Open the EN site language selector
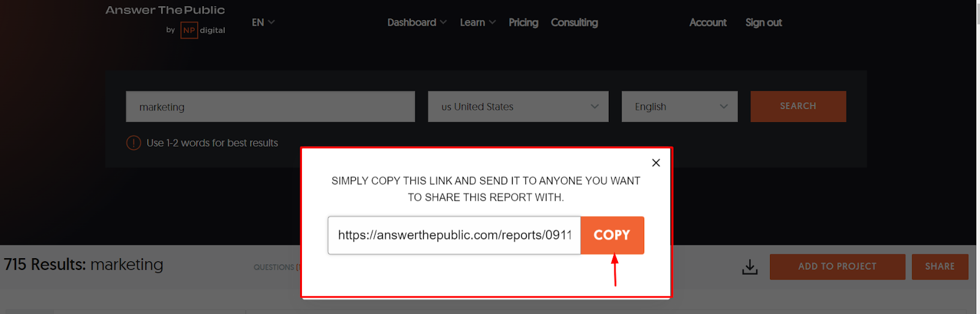This screenshot has height=314, width=980. (263, 23)
